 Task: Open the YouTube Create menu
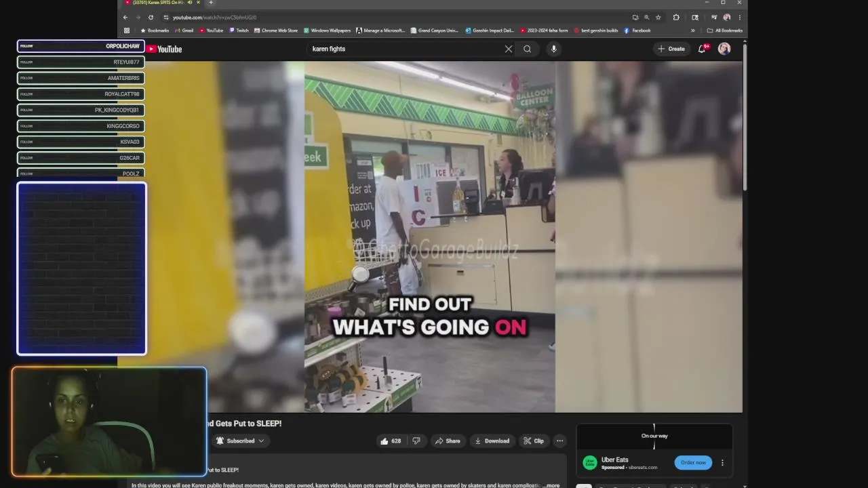click(x=671, y=49)
